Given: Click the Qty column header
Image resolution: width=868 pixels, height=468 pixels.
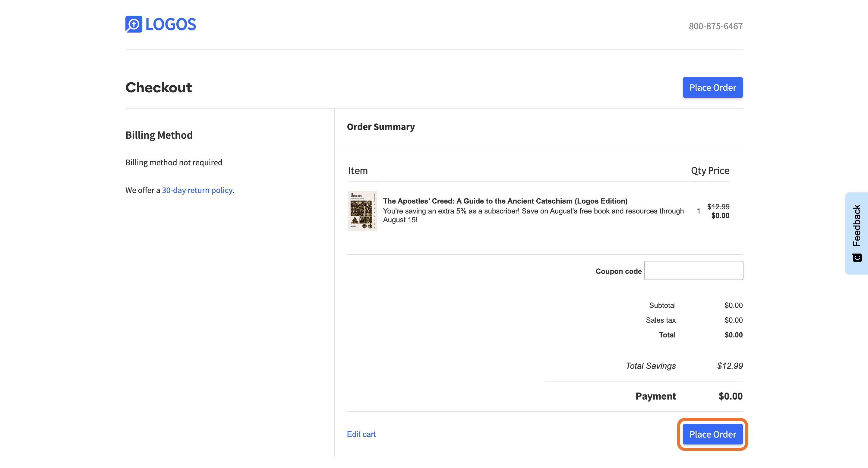Looking at the screenshot, I should 699,171.
